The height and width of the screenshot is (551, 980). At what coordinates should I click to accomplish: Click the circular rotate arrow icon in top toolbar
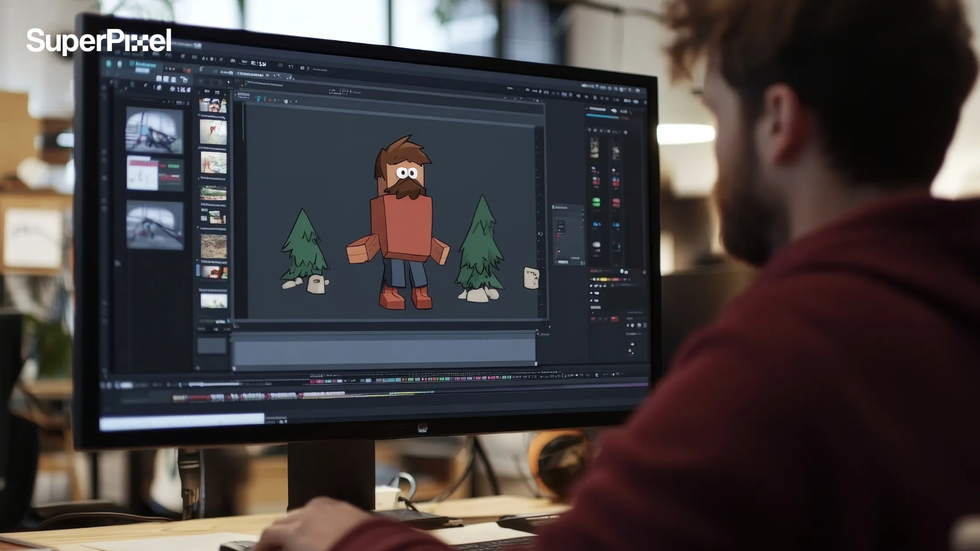click(x=291, y=67)
